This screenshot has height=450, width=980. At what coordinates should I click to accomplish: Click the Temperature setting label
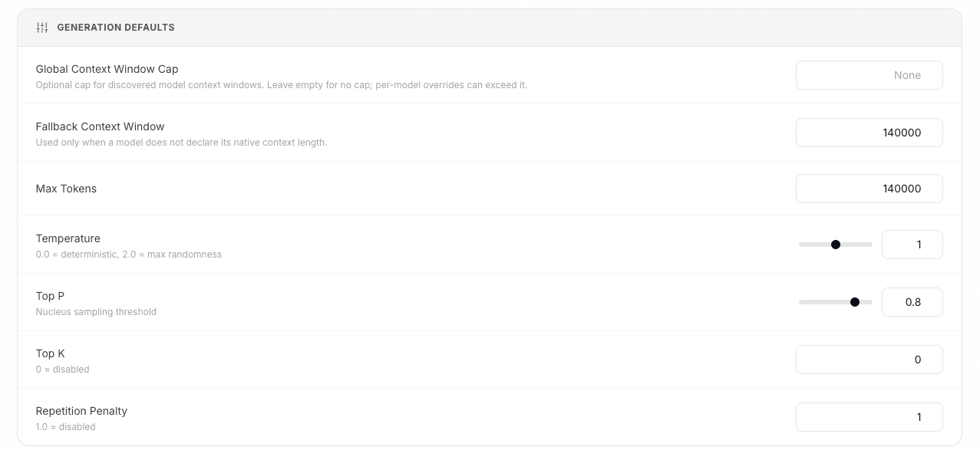(68, 238)
